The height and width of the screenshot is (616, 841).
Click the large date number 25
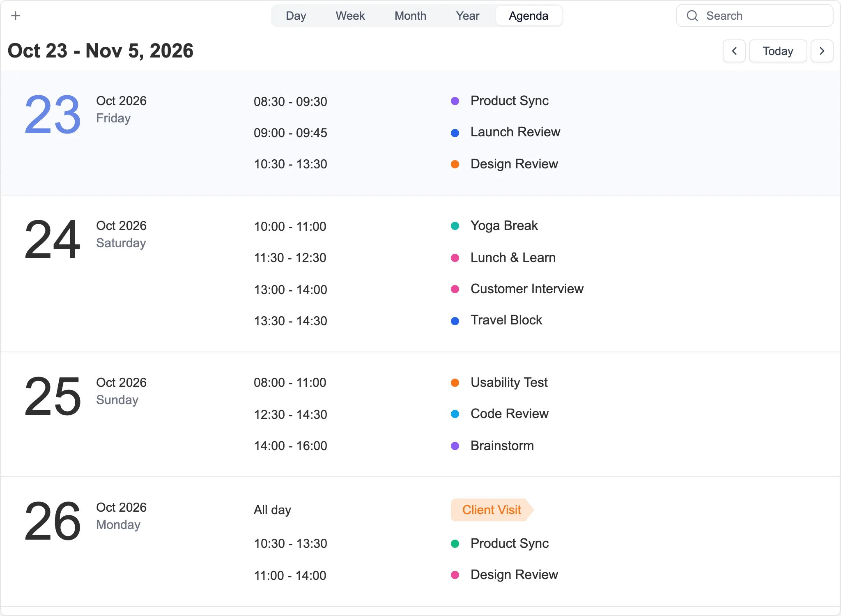53,396
